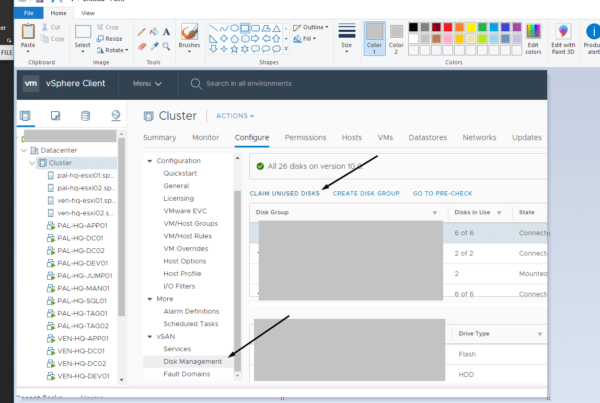The image size is (600, 403).
Task: Open Edit colors palette
Action: click(x=533, y=39)
